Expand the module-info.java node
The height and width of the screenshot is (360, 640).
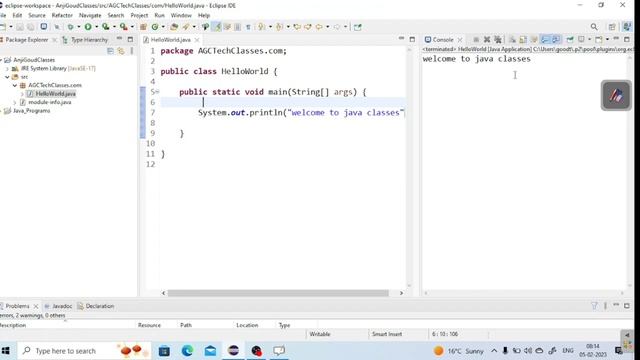point(15,102)
